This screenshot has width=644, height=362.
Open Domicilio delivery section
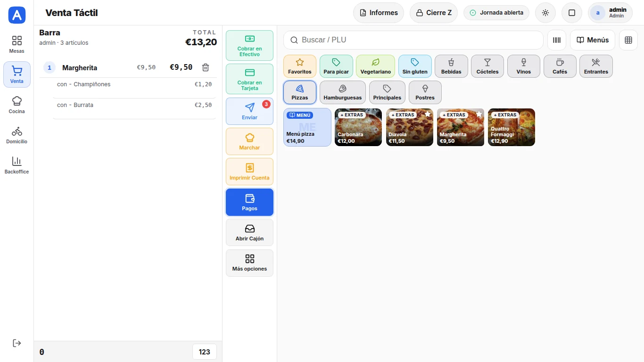[17, 135]
